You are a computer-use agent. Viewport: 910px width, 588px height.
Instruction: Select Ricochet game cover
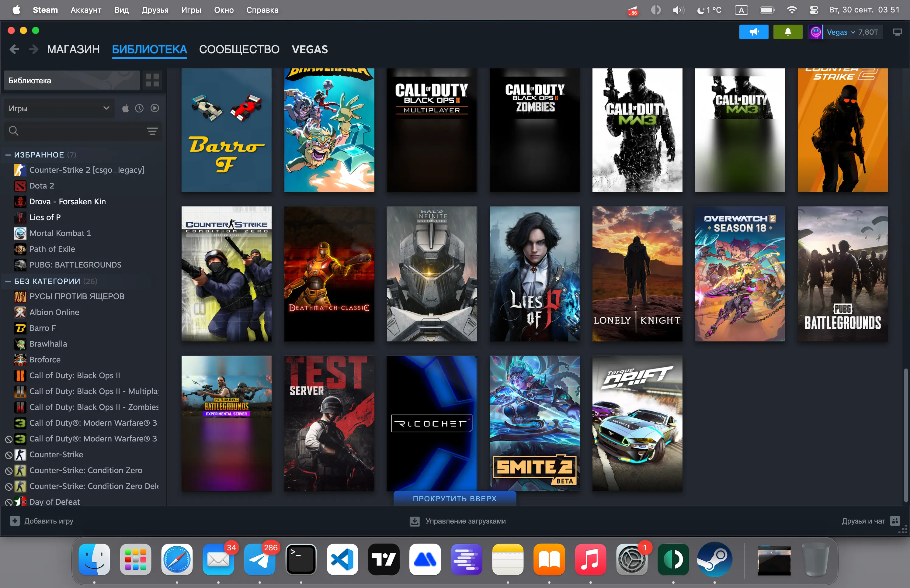(x=432, y=424)
